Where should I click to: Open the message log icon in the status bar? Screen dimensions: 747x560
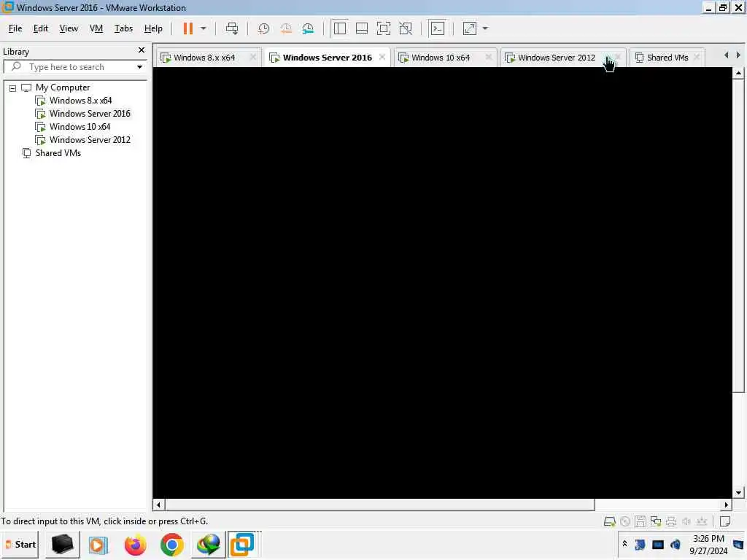(x=725, y=522)
